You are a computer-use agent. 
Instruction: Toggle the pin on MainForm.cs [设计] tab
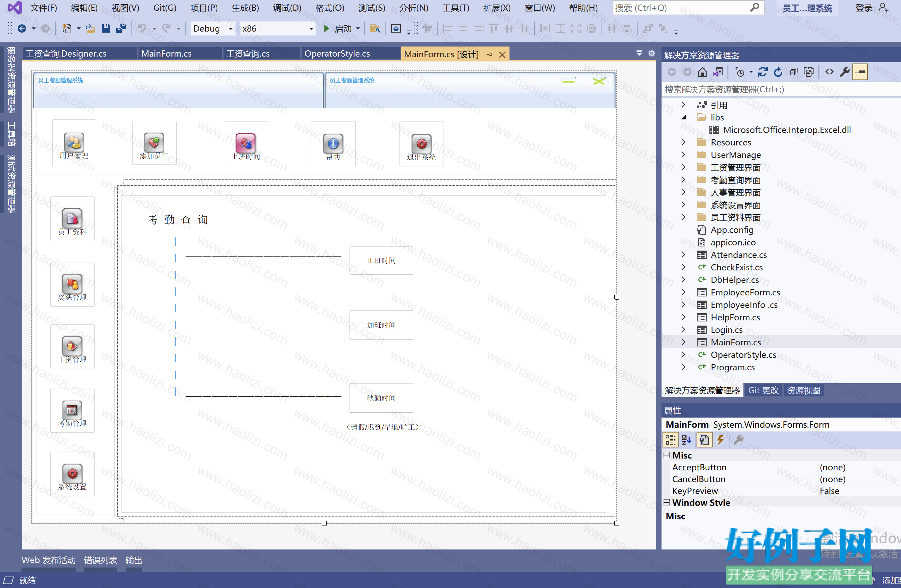(489, 54)
